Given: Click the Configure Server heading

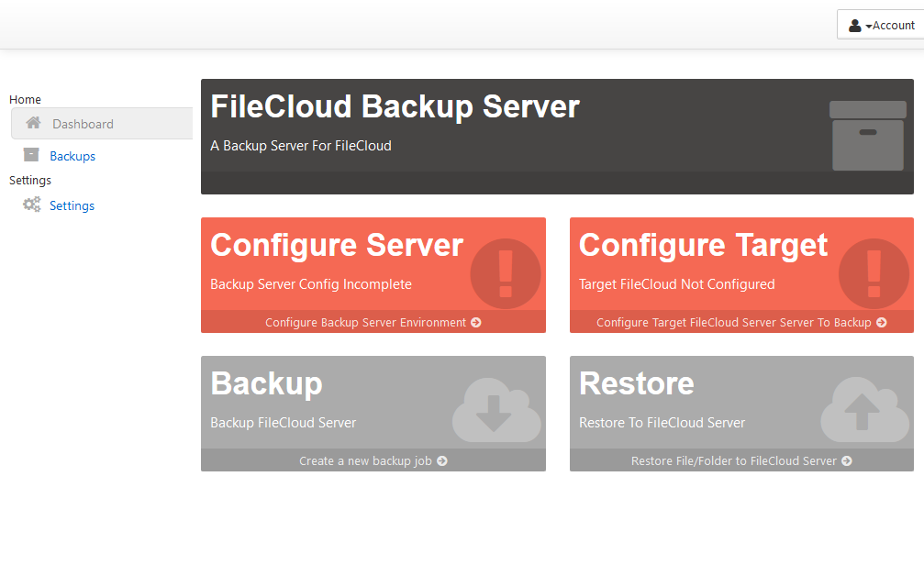Looking at the screenshot, I should 337,246.
